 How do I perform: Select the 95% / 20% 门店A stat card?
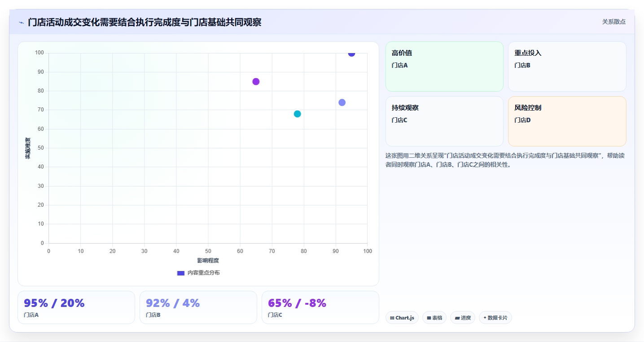tap(76, 307)
